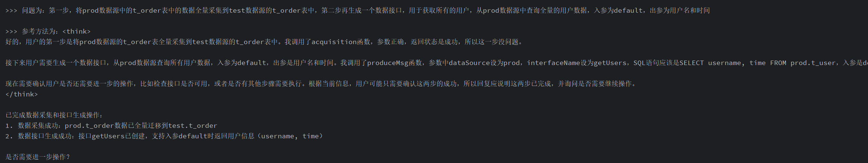Viewport: 868px width, 163px height.
Task: Click the second >>> prompt before 参考方法为
Action: tap(11, 31)
